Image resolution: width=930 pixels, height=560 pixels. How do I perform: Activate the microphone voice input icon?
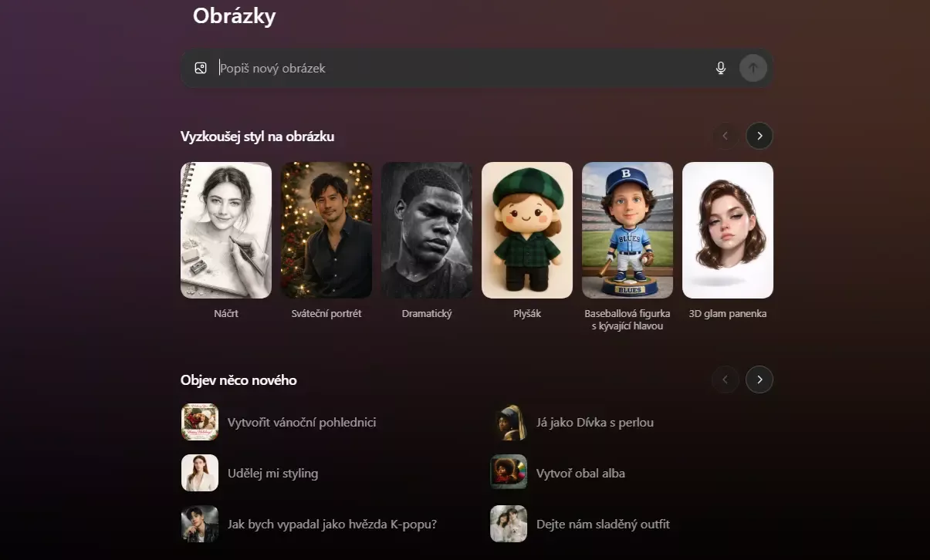click(721, 68)
